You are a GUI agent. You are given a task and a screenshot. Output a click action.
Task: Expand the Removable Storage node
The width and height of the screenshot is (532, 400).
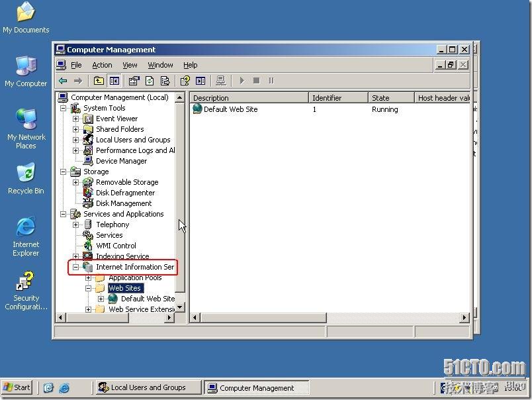pos(75,182)
